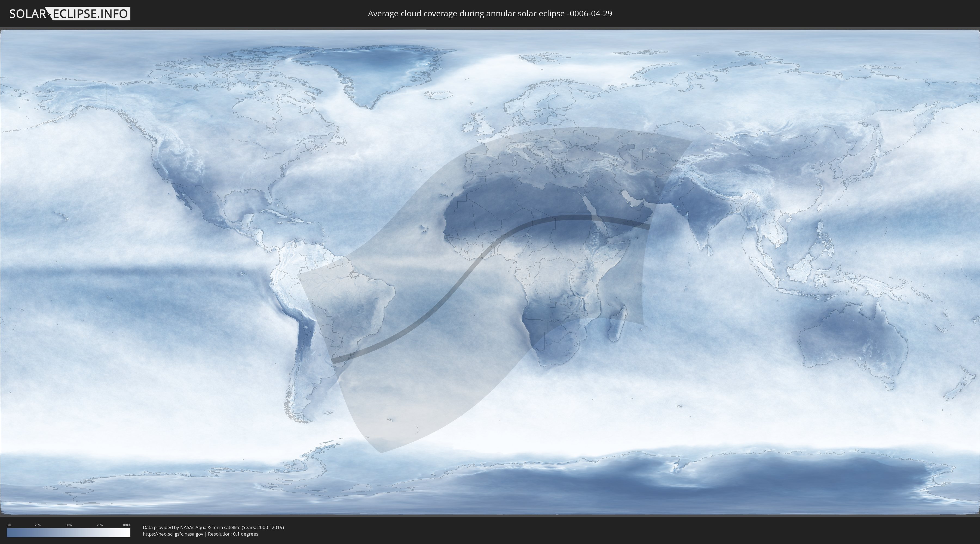Click the '25%' legend label

point(38,525)
